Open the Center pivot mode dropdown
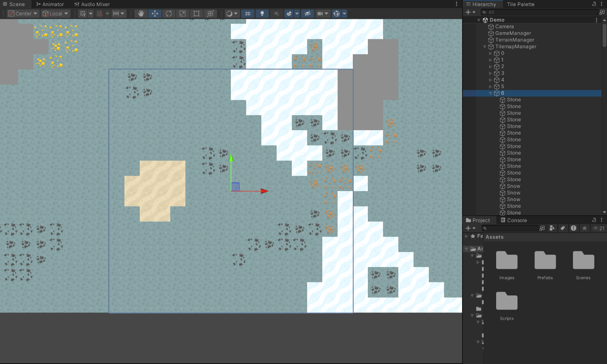Screen dimensions: 607x364 23,13
